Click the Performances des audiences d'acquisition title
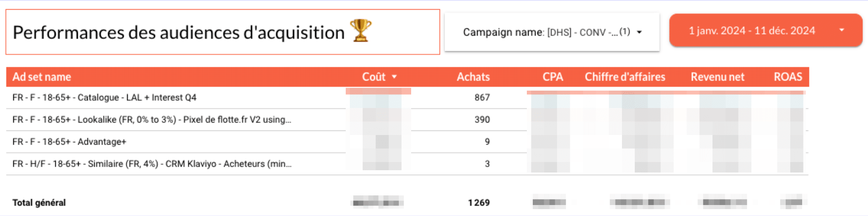868x216 pixels. (178, 32)
